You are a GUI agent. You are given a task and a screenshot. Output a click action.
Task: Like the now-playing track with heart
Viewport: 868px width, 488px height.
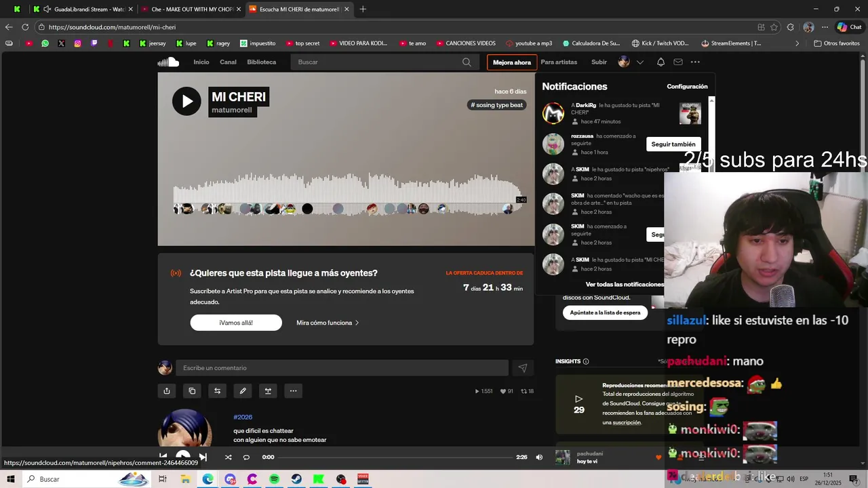[658, 457]
